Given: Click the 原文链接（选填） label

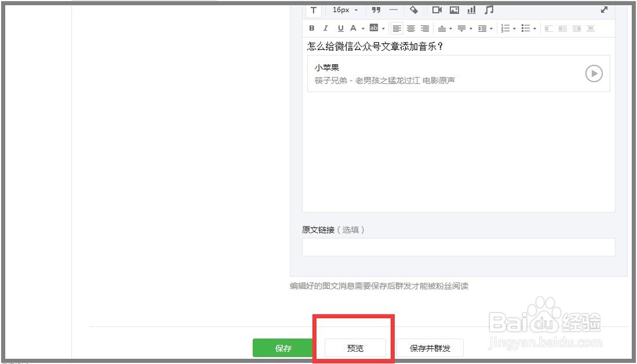Looking at the screenshot, I should click(x=333, y=230).
